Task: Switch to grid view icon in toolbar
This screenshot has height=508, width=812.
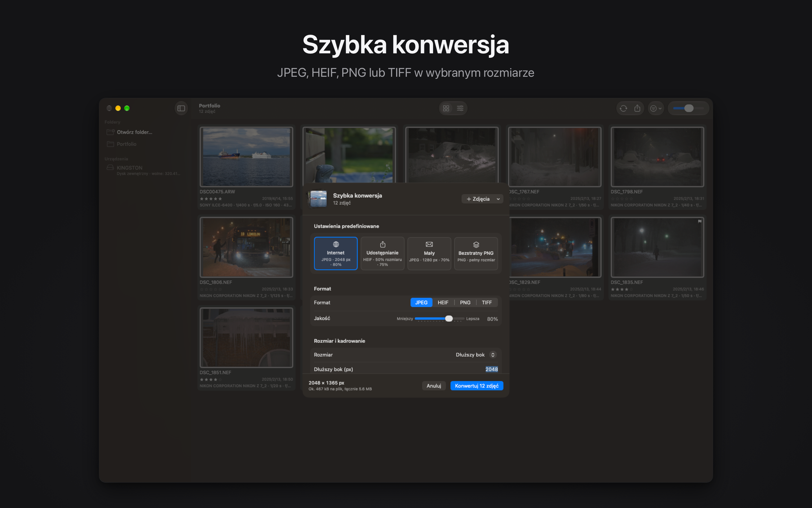Action: tap(446, 108)
